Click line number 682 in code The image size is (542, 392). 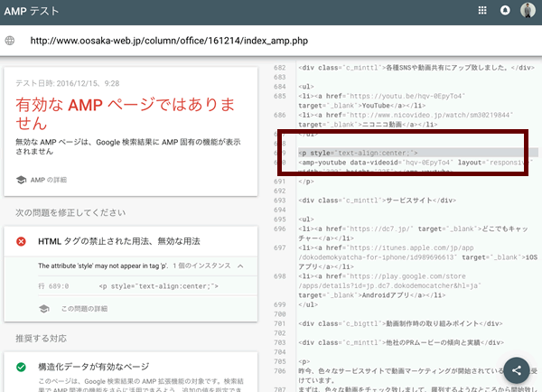pos(280,68)
